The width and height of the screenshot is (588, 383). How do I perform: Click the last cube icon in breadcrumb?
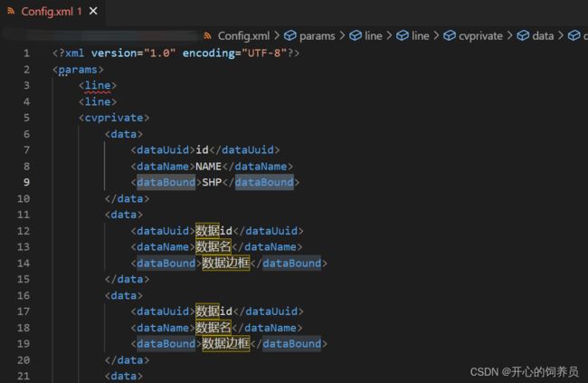(574, 35)
